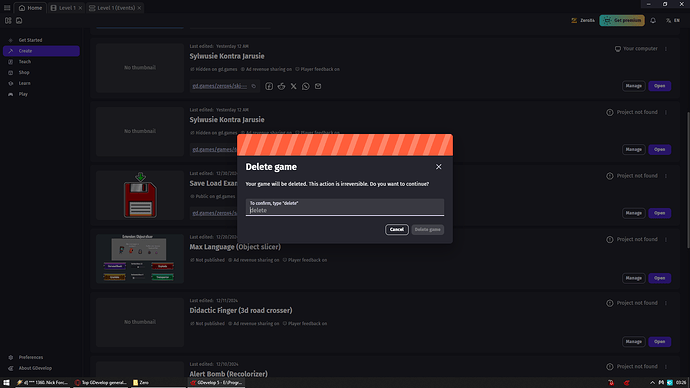This screenshot has width=690, height=388.
Task: Manage the Save Load Example game
Action: (634, 213)
